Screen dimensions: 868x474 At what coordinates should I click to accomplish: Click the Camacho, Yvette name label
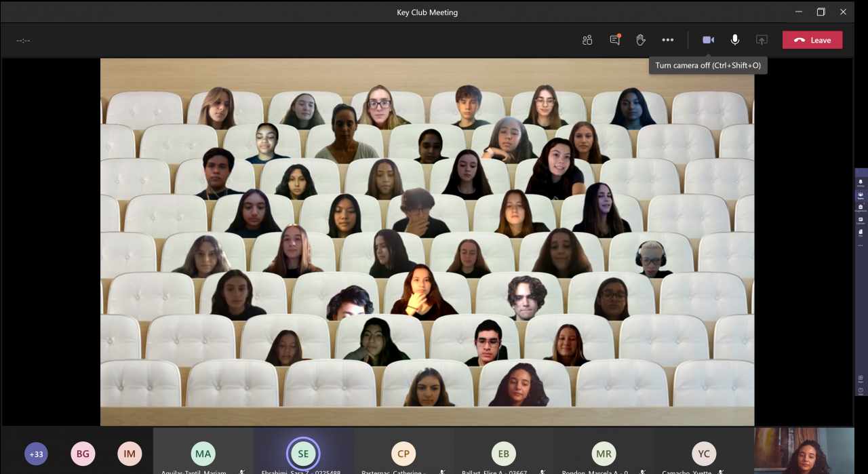click(686, 472)
